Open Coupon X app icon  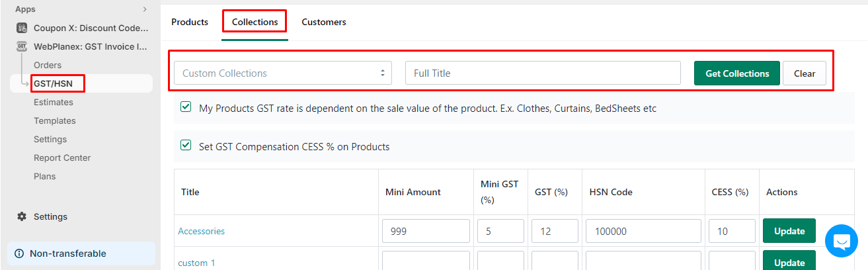click(x=22, y=28)
